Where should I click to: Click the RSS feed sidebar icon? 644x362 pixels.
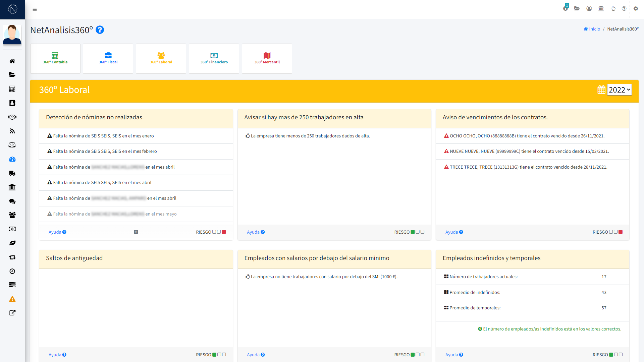[12, 131]
